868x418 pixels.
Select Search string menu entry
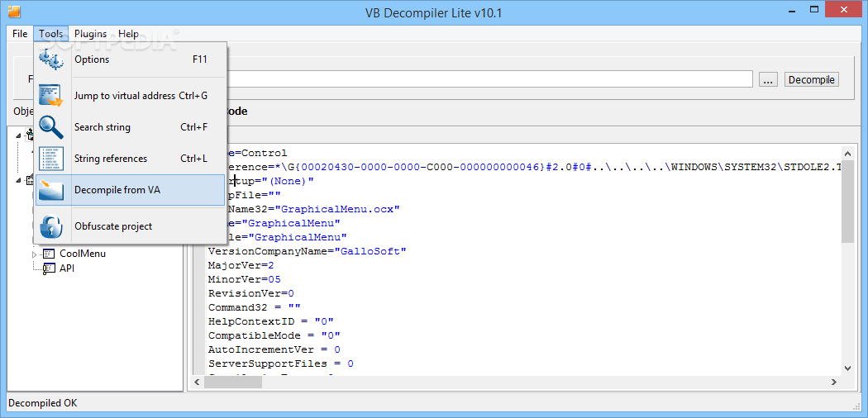tap(131, 127)
